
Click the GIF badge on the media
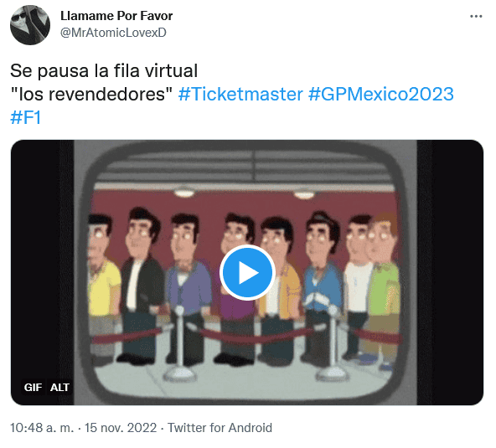click(33, 388)
